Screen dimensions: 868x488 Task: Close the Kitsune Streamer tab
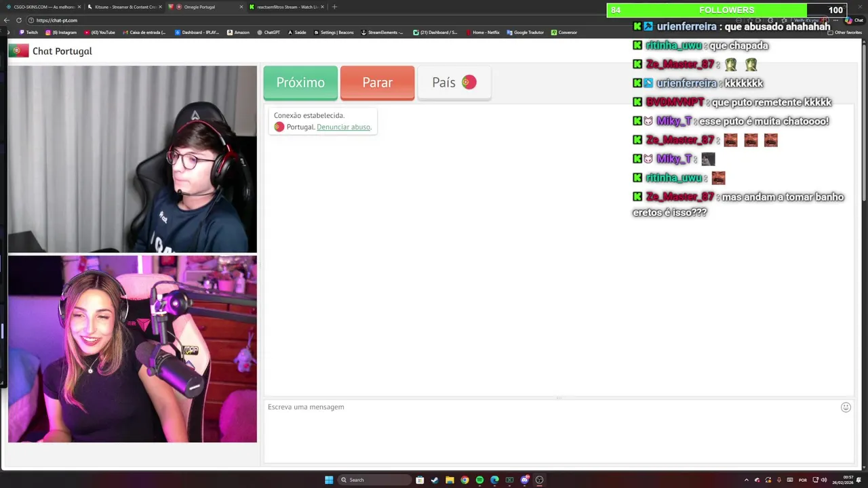click(x=160, y=7)
